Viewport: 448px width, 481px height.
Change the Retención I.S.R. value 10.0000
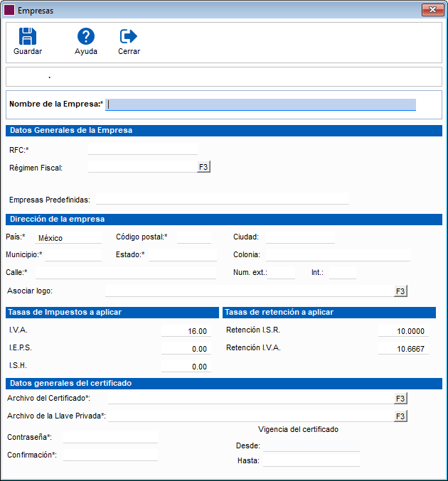(403, 331)
